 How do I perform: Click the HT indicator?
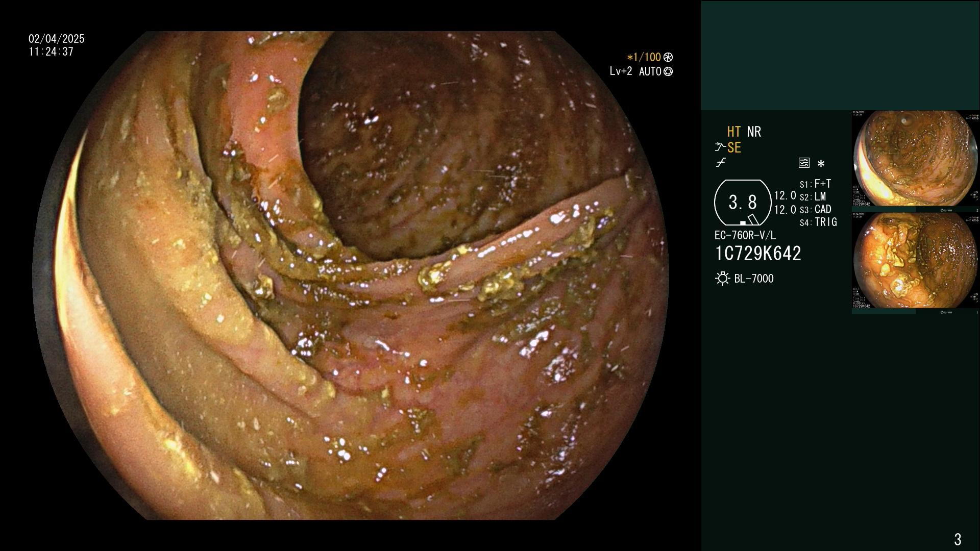(x=734, y=132)
